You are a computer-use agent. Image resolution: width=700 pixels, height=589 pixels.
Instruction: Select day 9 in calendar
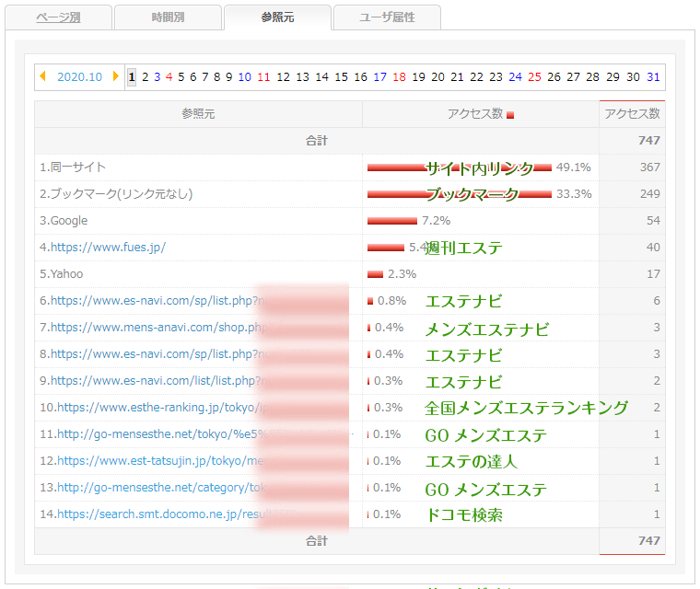pos(228,76)
